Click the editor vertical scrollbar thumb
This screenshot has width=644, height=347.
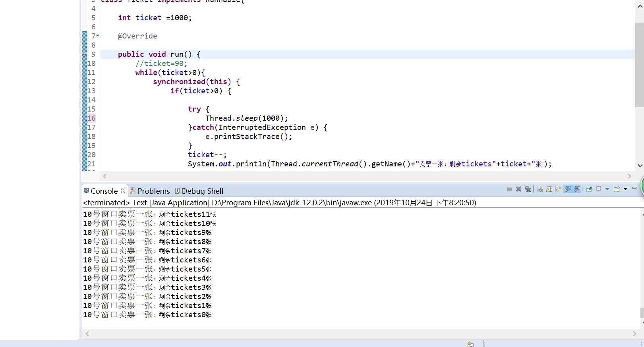[x=640, y=65]
